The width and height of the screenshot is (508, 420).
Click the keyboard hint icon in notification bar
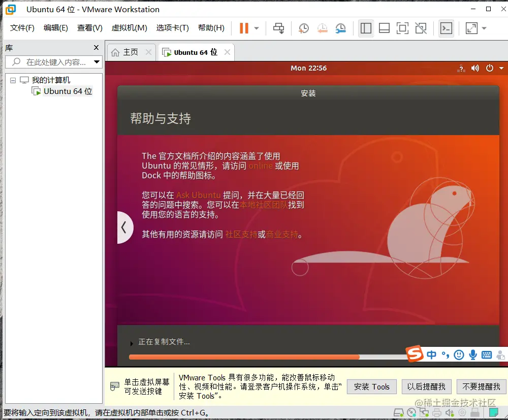click(x=115, y=386)
